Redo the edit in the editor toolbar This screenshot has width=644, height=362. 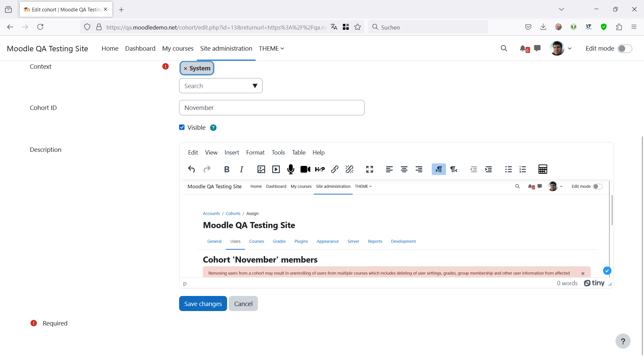pyautogui.click(x=207, y=169)
